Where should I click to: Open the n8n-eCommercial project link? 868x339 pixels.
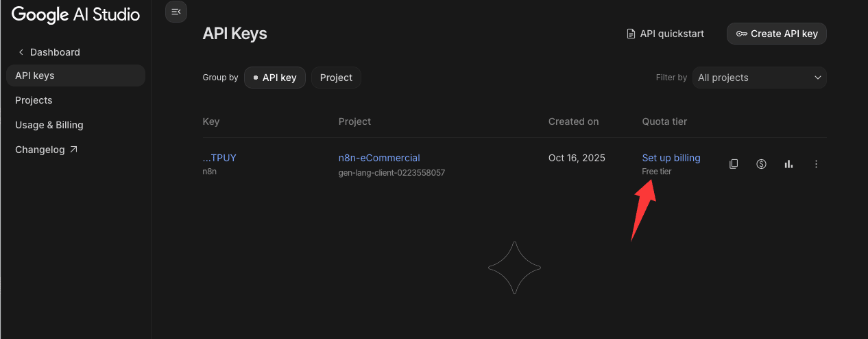379,158
